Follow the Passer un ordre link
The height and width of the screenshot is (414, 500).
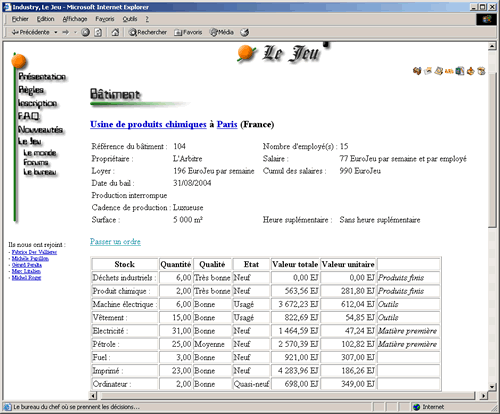pos(115,242)
